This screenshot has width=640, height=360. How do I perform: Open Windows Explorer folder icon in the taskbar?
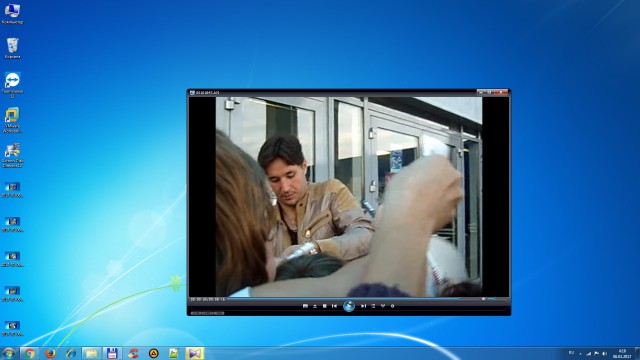coord(91,353)
